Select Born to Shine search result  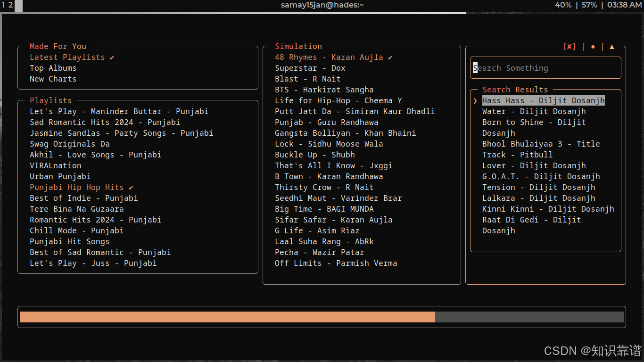click(534, 127)
